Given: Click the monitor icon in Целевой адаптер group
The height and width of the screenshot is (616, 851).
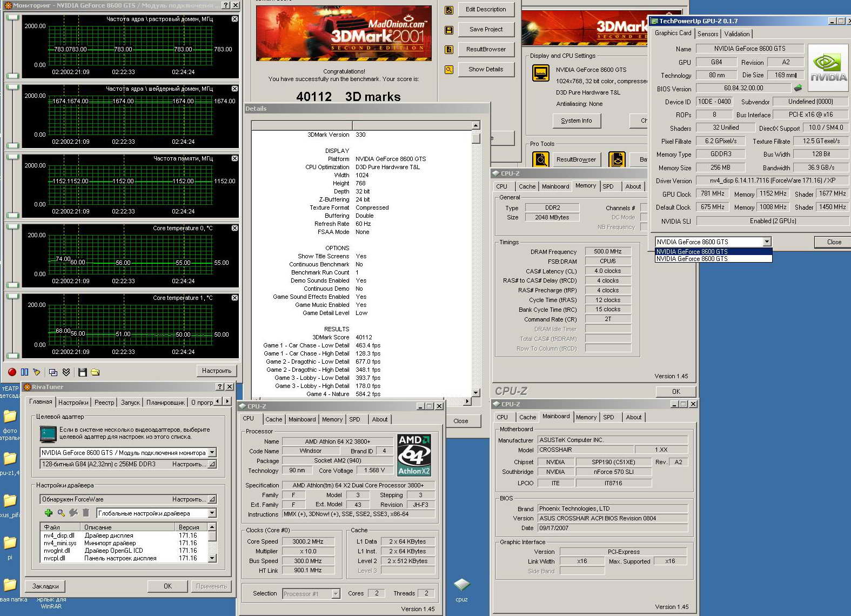Looking at the screenshot, I should click(48, 433).
